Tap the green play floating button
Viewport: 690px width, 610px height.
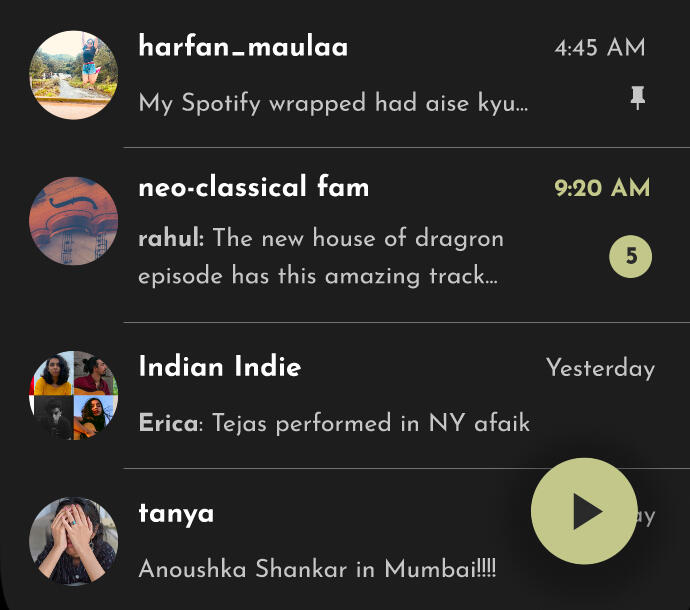pyautogui.click(x=584, y=511)
